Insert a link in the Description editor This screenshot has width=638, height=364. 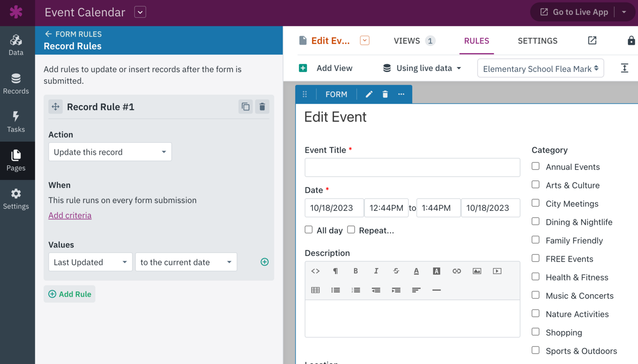coord(456,271)
